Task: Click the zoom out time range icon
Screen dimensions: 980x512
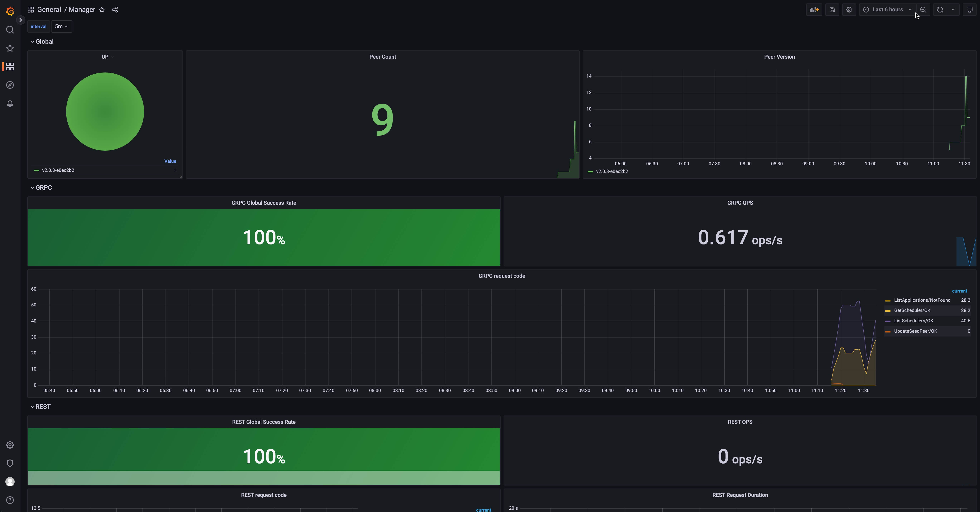Action: pos(923,10)
